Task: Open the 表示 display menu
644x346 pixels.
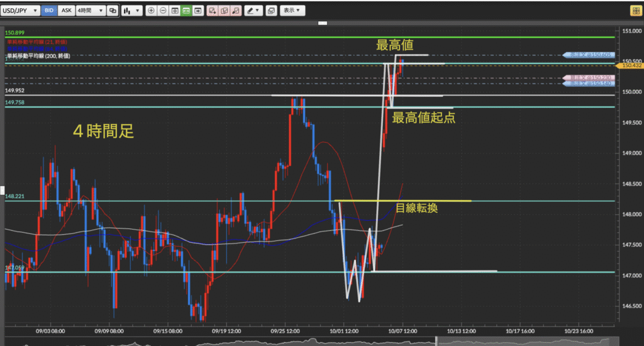Action: click(x=292, y=11)
